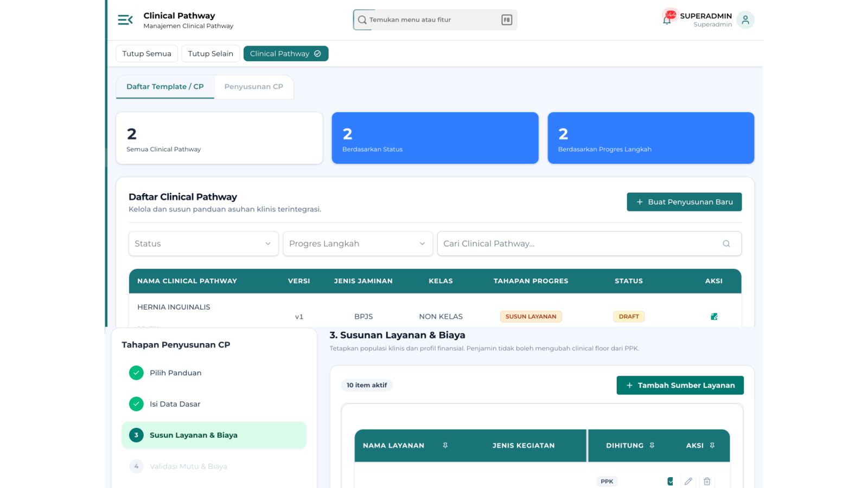Image resolution: width=868 pixels, height=488 pixels.
Task: Switch to the Penyusunan CP tab
Action: pos(254,87)
